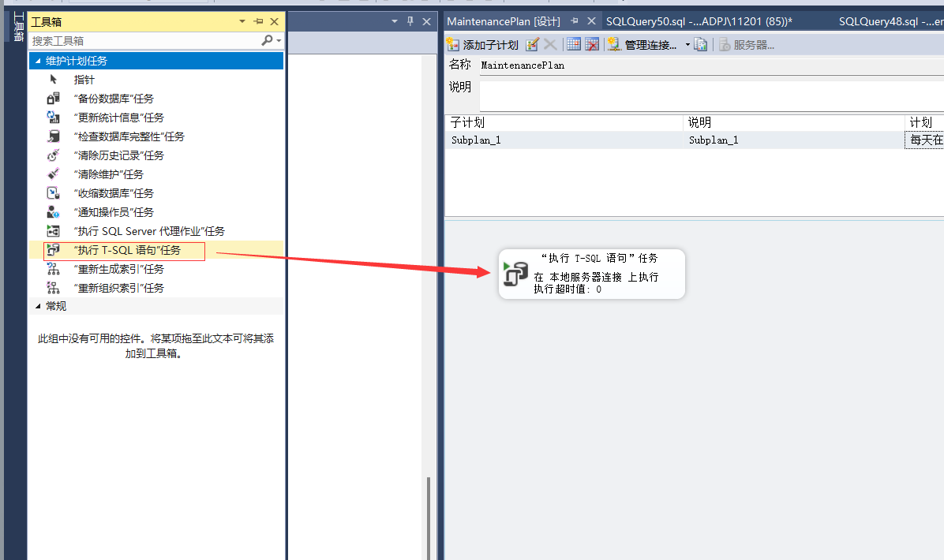Click the "更新统计信息" task icon
This screenshot has width=944, height=560.
(x=54, y=118)
